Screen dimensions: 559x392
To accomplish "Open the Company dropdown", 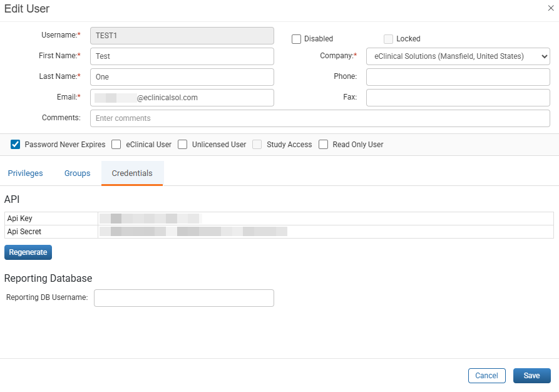I will [458, 56].
